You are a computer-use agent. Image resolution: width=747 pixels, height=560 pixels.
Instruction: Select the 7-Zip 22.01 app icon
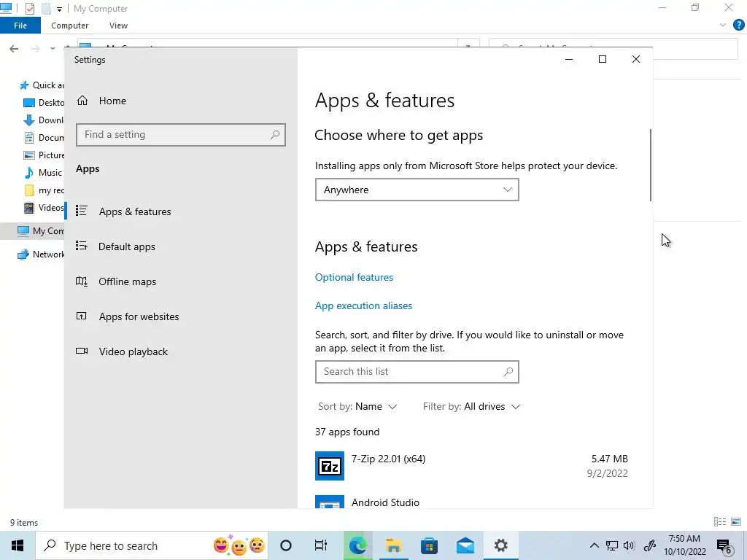(330, 466)
